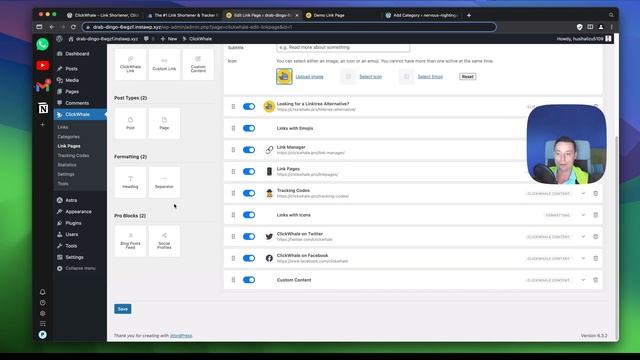Delete the Custom Content row
Screen dimensions: 640x360
[596, 280]
